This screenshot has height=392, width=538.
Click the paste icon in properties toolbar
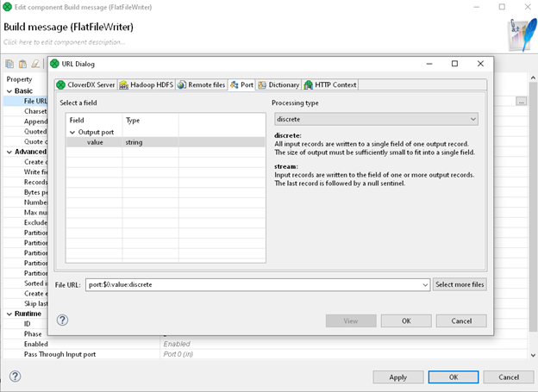coord(22,64)
